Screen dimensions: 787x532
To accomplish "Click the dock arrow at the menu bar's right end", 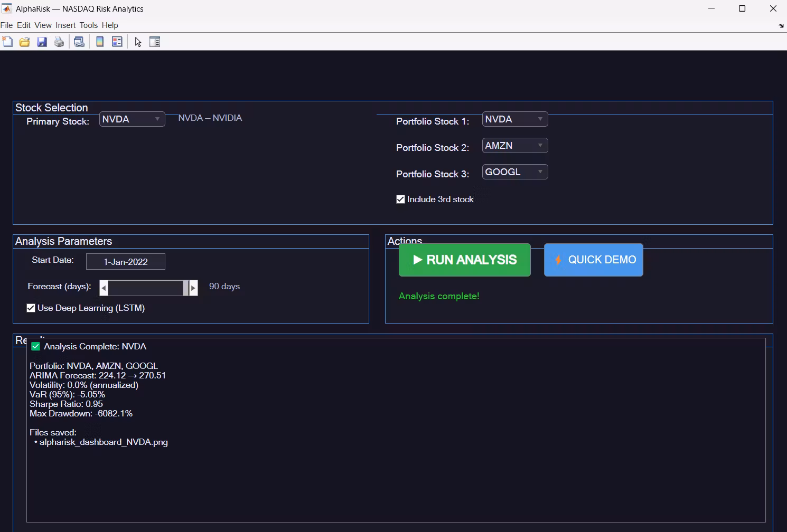I will point(781,26).
